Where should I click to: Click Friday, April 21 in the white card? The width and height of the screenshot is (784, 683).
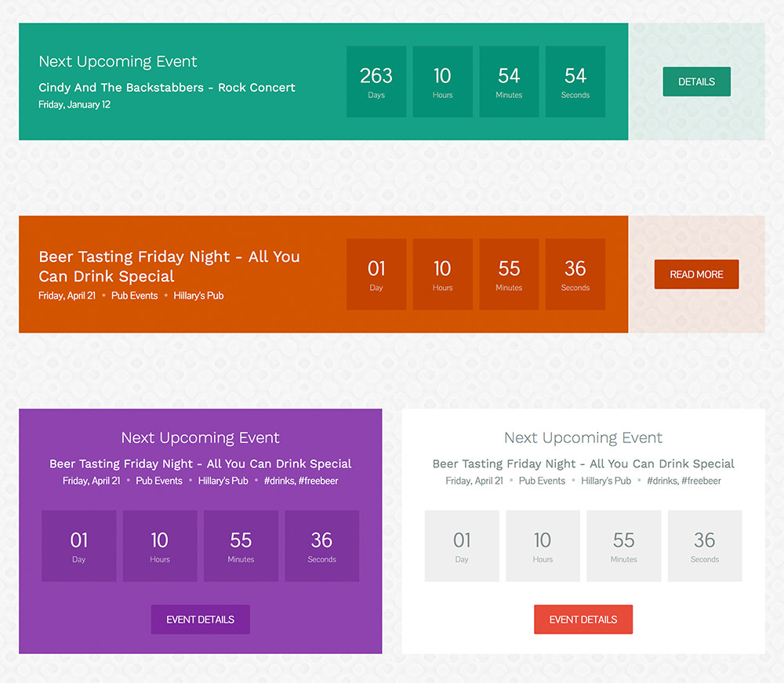click(x=474, y=481)
